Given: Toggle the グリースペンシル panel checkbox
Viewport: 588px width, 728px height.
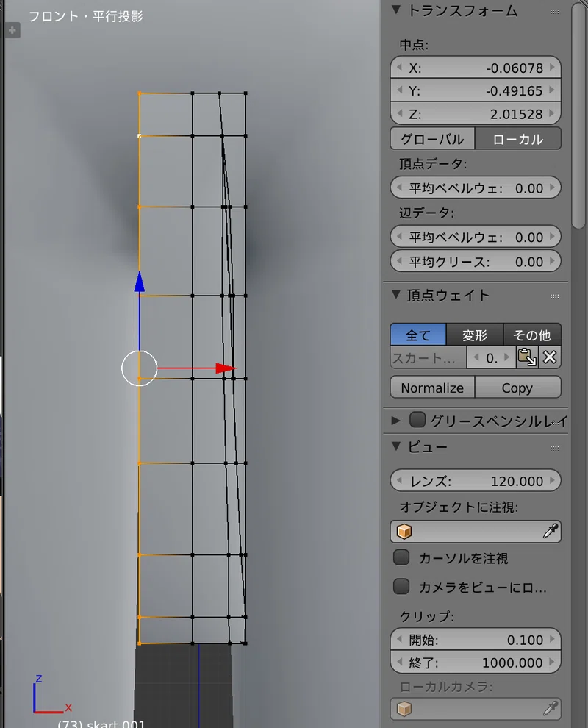Looking at the screenshot, I should (417, 420).
